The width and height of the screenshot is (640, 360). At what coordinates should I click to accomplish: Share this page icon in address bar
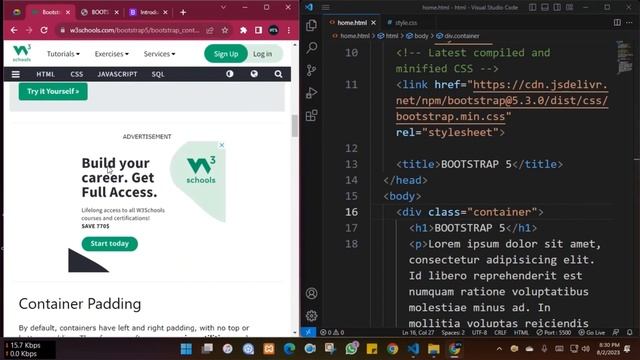click(x=210, y=30)
